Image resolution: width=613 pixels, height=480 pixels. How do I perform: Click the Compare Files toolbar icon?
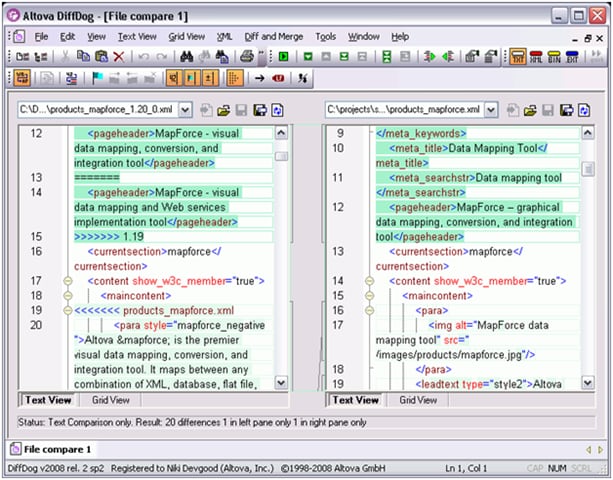click(22, 57)
